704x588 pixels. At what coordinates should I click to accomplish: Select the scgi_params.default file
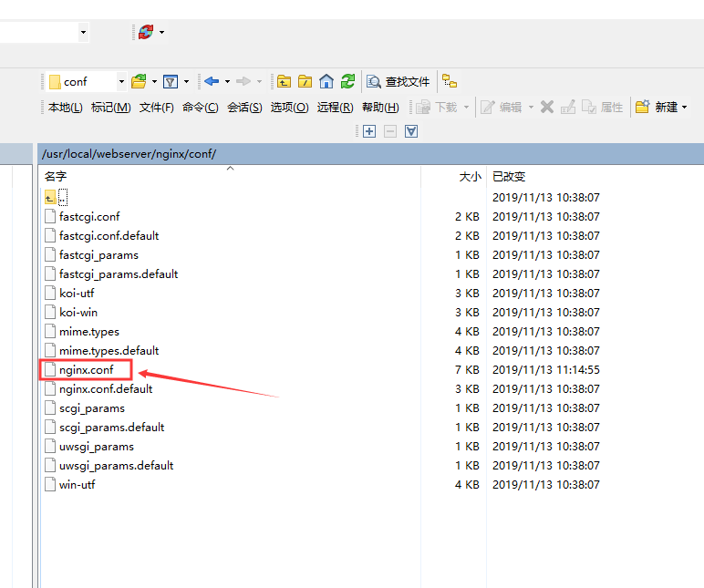(x=112, y=428)
